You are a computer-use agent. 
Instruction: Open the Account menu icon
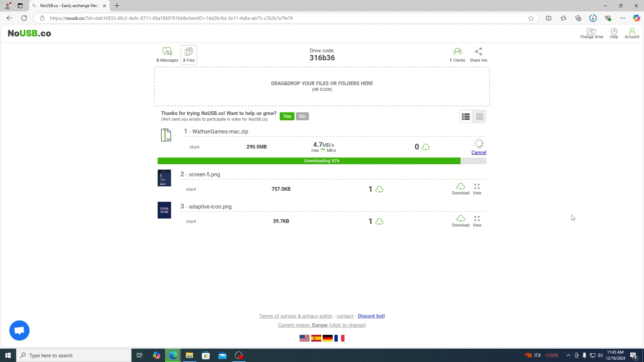(x=632, y=33)
